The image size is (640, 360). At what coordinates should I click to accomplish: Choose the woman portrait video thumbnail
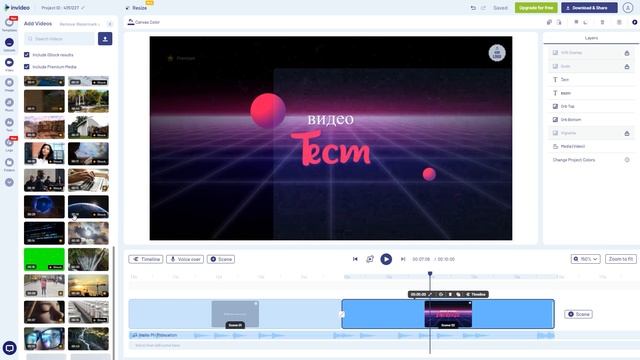44,153
